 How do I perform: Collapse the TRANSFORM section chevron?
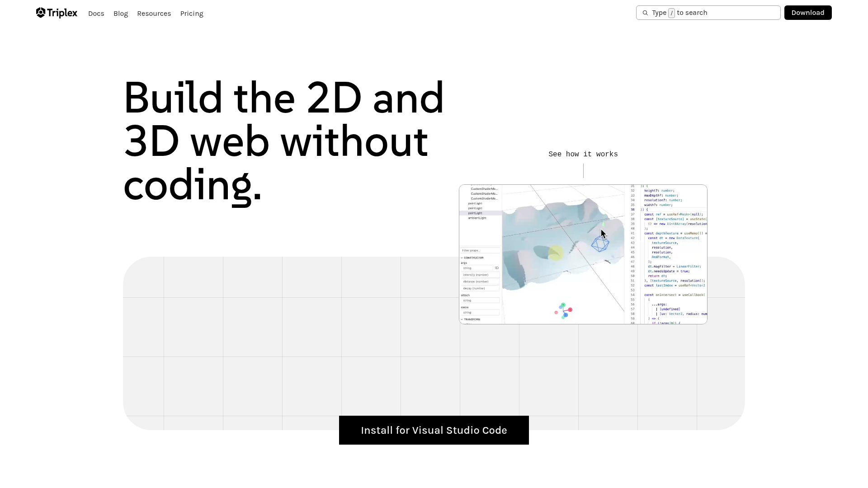462,319
